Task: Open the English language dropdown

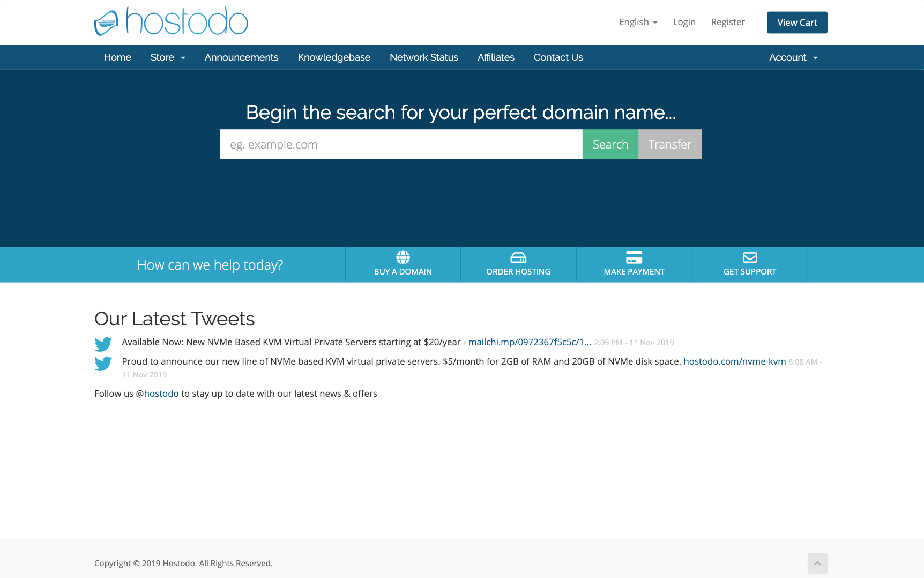Action: coord(638,22)
